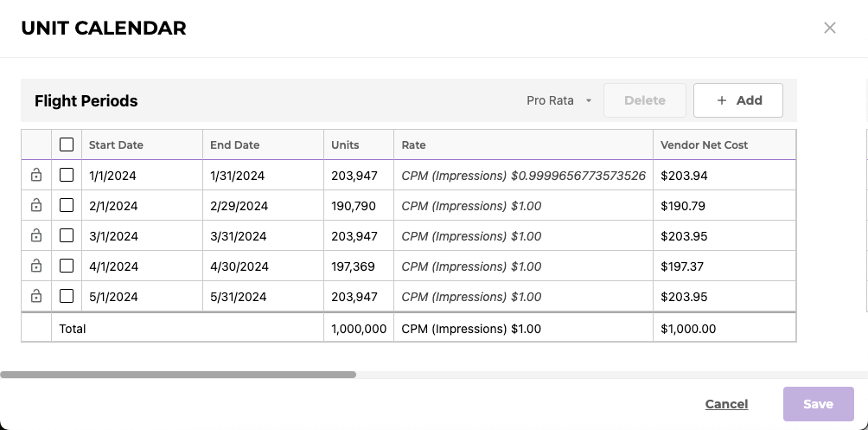Image resolution: width=868 pixels, height=430 pixels.
Task: Click the Vendor Net Cost column header
Action: (x=704, y=144)
